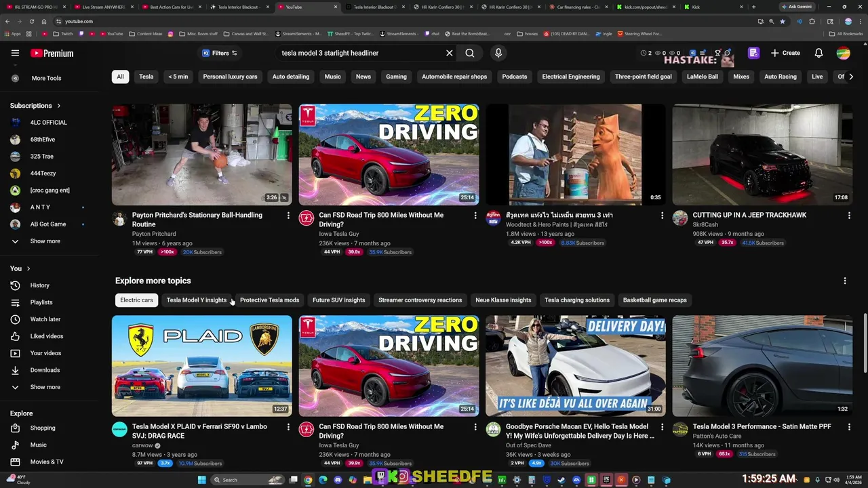The image size is (868, 488).
Task: Choose Protective Tesla mods topic
Action: pyautogui.click(x=269, y=300)
